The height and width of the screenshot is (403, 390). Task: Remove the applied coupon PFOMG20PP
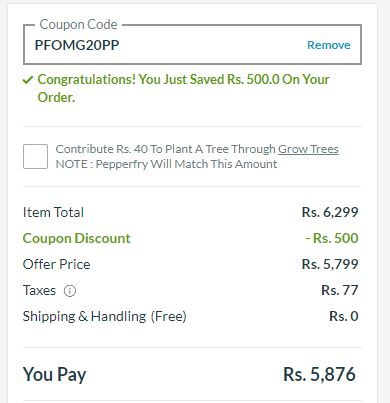329,45
